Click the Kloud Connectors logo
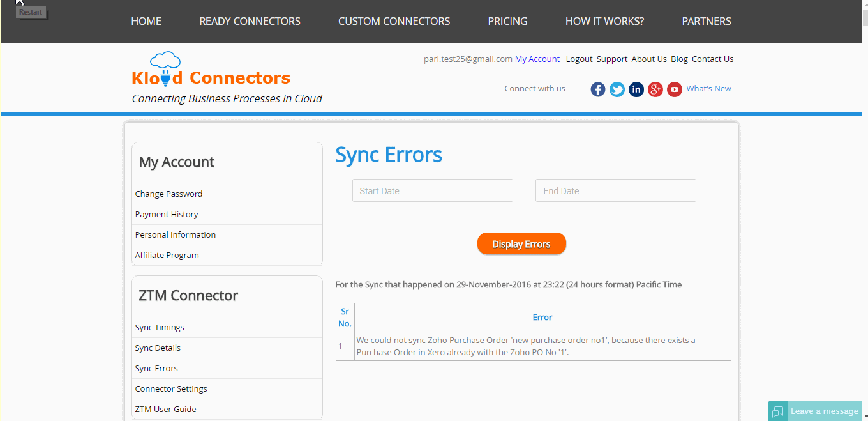 [211, 70]
